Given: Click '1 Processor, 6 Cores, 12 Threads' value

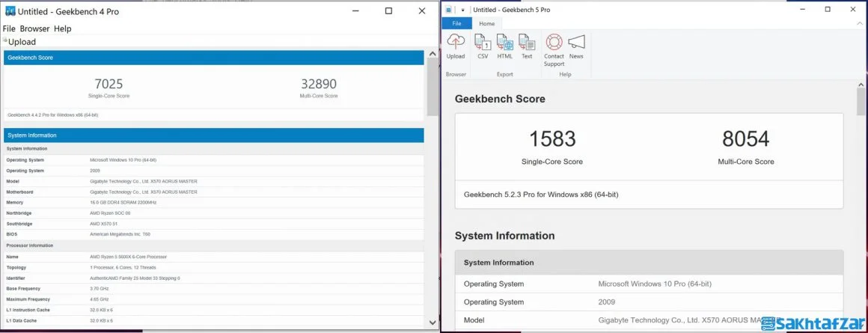Looking at the screenshot, I should (x=123, y=267).
